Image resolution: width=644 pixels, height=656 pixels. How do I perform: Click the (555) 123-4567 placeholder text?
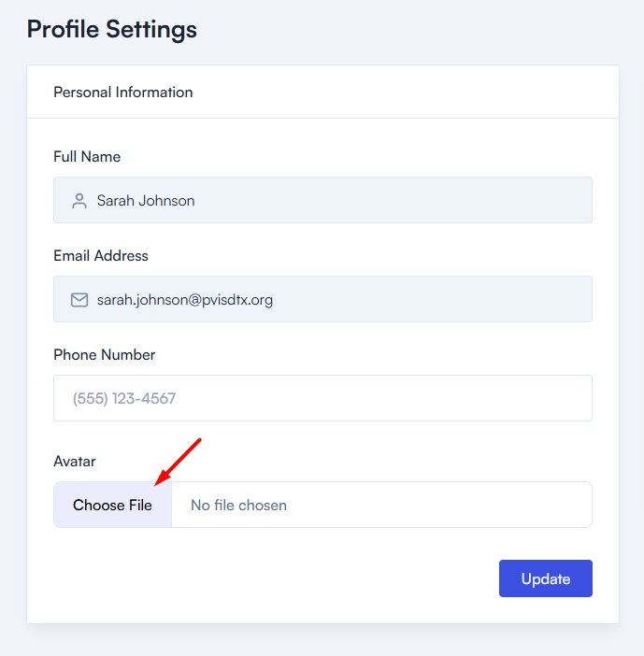(x=124, y=399)
